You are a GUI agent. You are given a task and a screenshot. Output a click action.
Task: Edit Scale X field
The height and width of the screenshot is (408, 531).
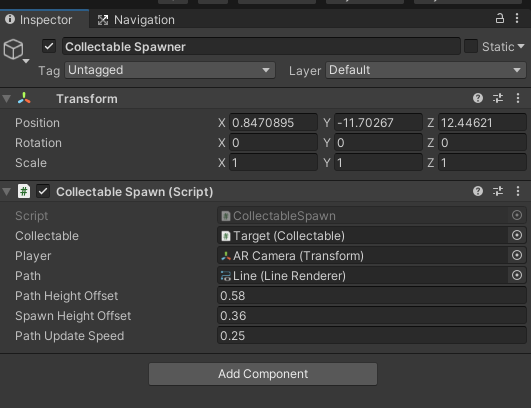click(x=273, y=163)
